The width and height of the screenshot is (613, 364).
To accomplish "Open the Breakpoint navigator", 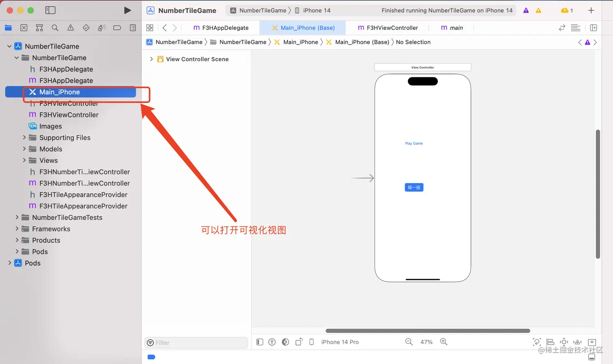I will coord(117,28).
